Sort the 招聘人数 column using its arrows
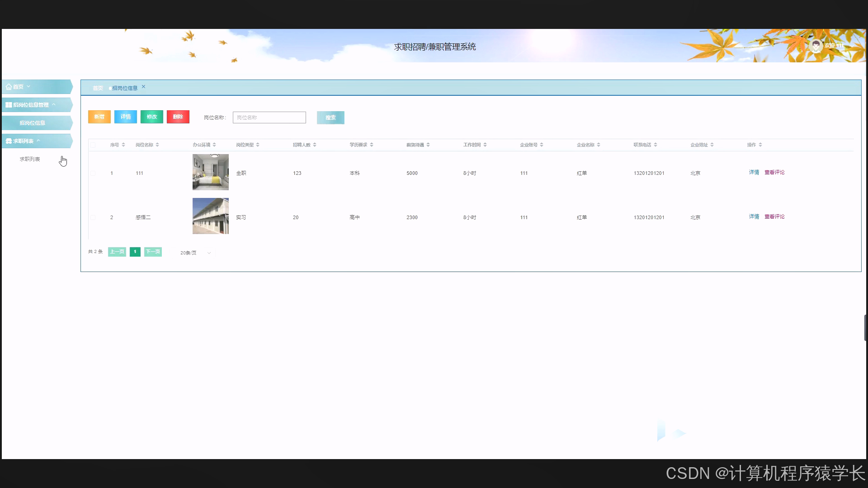The height and width of the screenshot is (488, 868). coord(315,145)
